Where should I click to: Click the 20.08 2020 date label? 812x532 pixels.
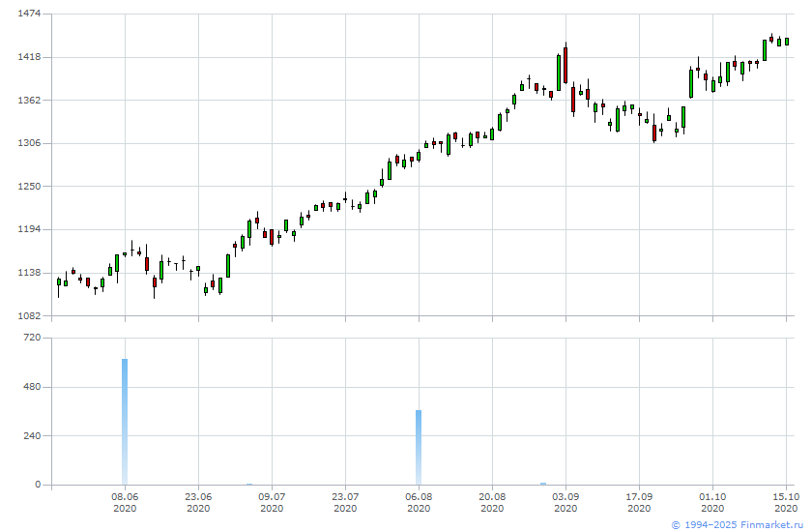pos(492,502)
